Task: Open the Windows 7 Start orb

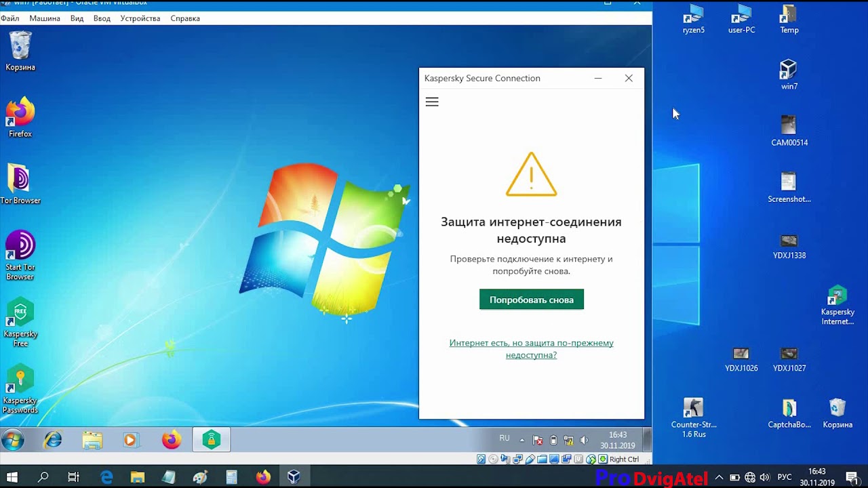Action: pos(13,440)
